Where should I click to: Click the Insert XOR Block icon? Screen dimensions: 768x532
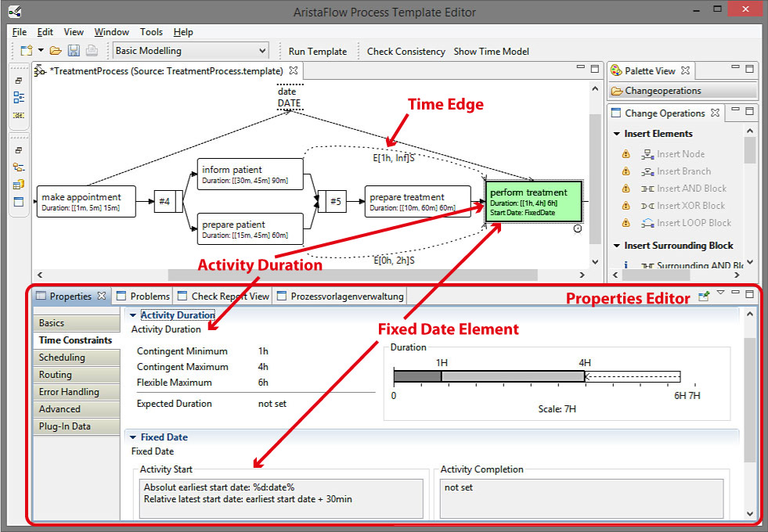click(x=647, y=206)
